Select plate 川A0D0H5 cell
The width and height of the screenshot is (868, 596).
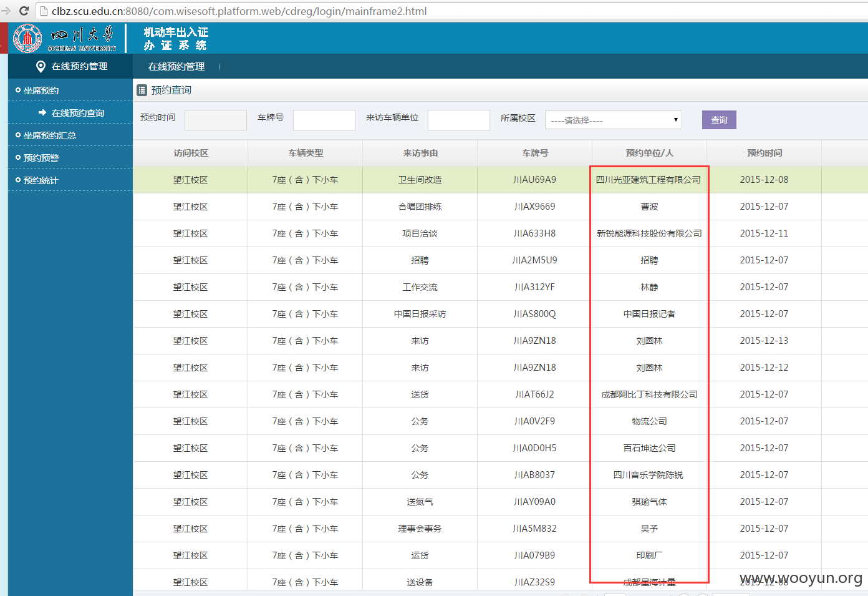[535, 448]
